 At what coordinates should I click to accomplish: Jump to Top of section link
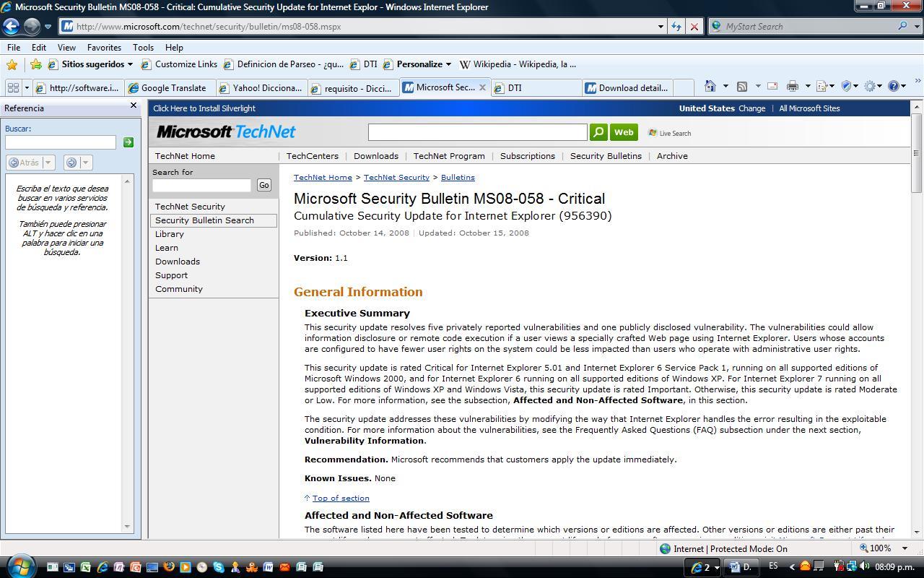click(341, 498)
